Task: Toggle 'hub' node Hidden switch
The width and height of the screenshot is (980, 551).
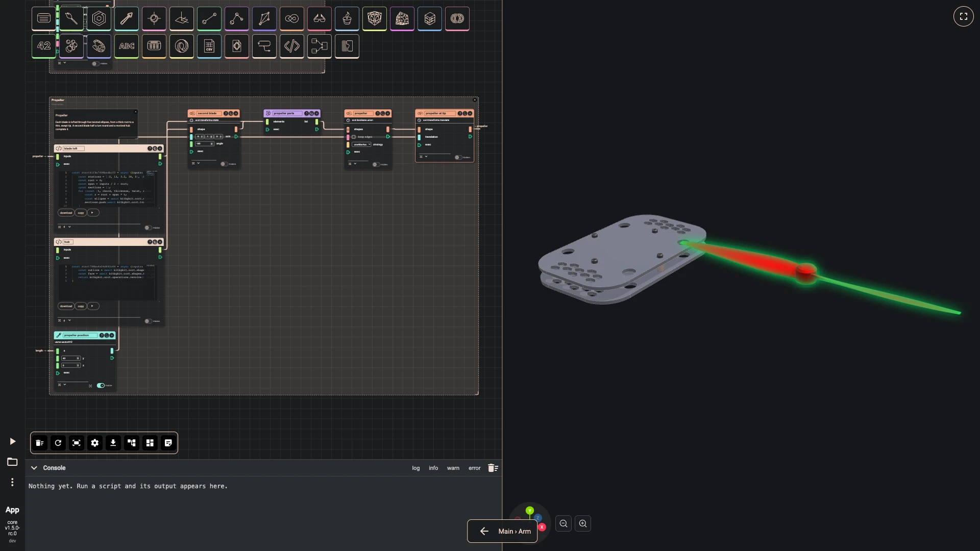Action: (x=148, y=321)
